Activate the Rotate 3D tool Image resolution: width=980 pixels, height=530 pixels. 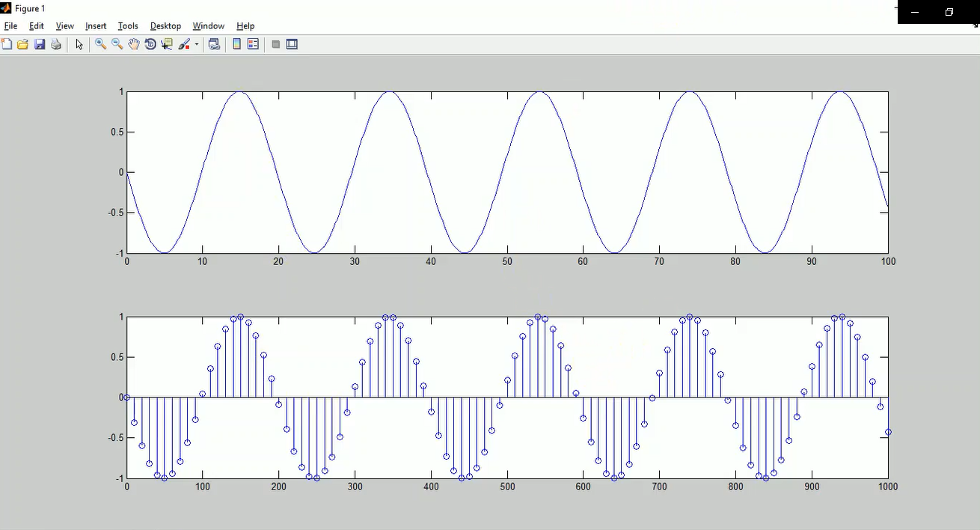point(150,44)
